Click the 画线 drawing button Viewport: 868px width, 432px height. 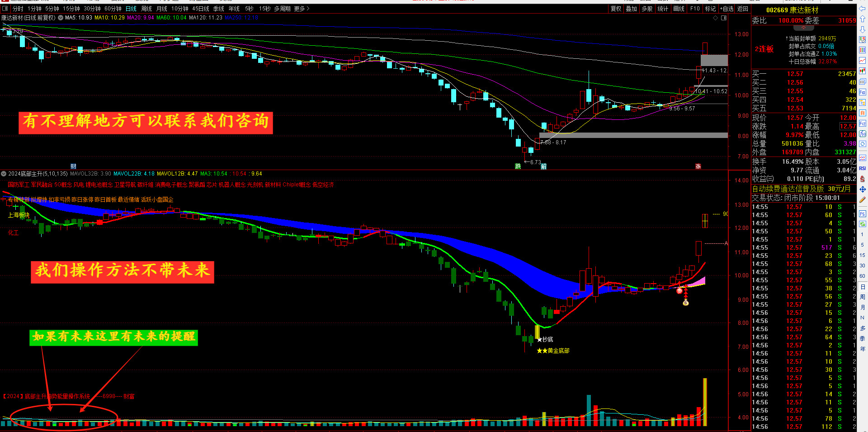679,9
